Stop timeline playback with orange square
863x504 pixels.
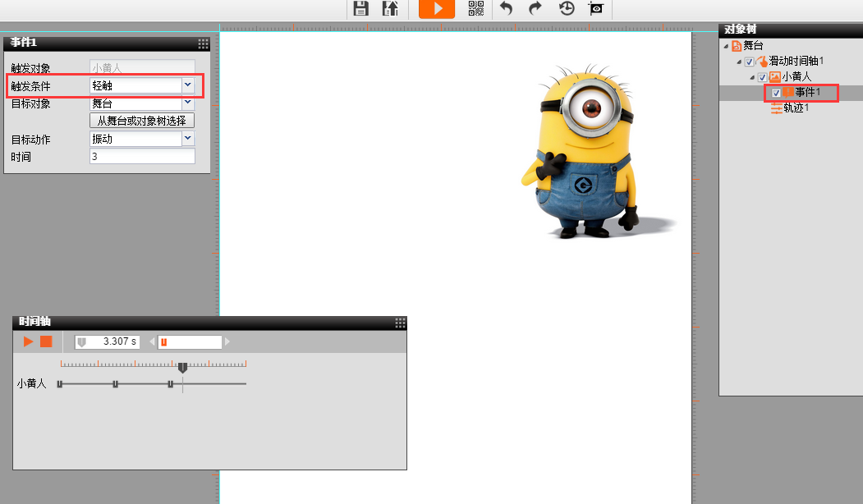click(46, 341)
